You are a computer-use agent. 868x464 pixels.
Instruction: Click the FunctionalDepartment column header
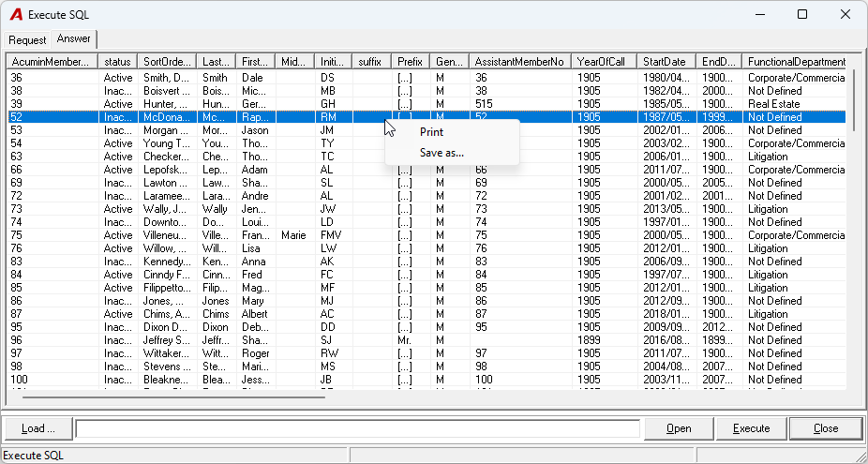(x=796, y=62)
